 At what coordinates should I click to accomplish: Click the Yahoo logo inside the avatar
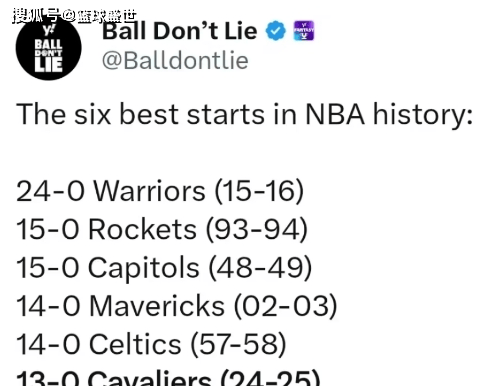point(48,29)
